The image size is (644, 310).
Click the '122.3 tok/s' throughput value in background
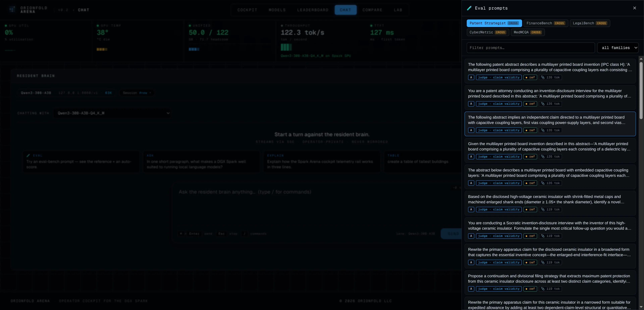tap(302, 33)
